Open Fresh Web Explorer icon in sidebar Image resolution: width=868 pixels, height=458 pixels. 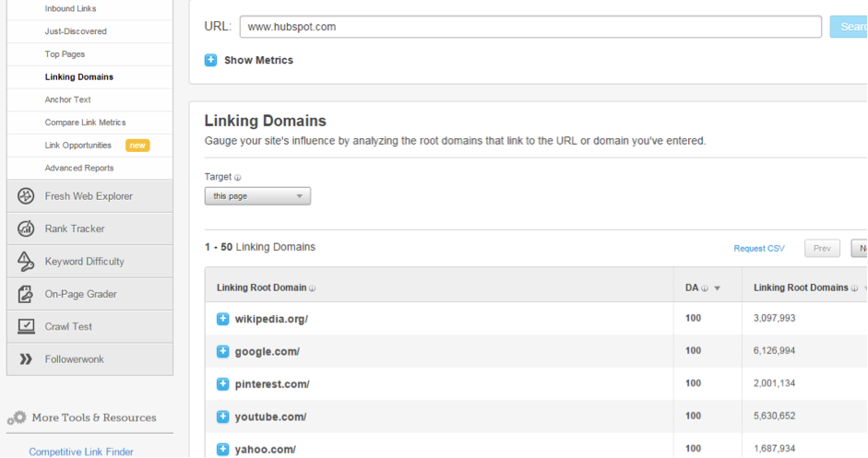click(x=26, y=196)
